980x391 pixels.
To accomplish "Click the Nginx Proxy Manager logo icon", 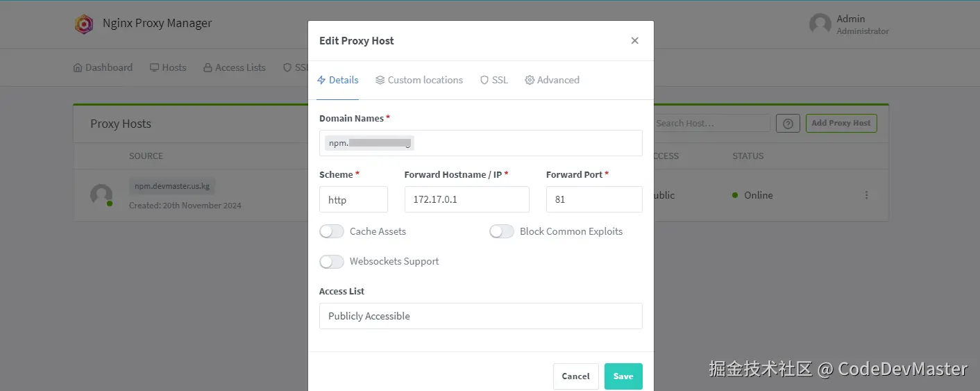I will tap(84, 24).
